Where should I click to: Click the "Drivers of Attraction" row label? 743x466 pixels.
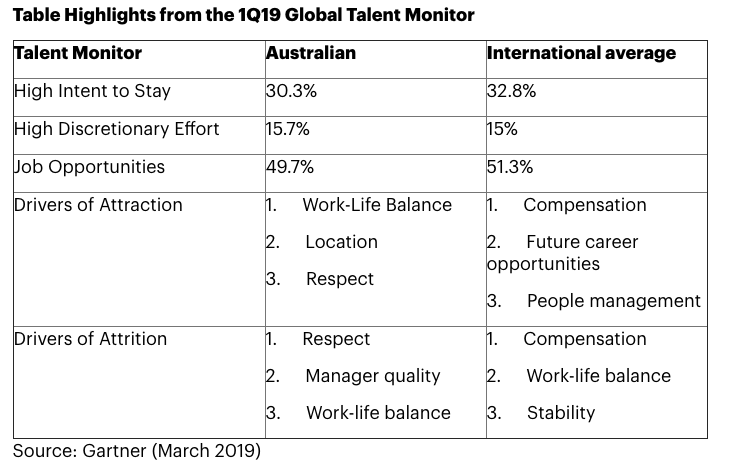[x=98, y=205]
